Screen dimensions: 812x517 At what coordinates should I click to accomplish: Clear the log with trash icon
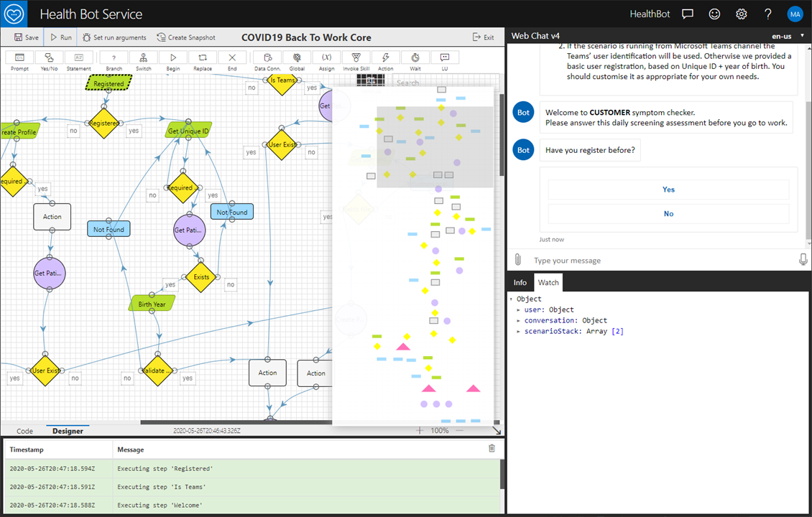point(492,448)
